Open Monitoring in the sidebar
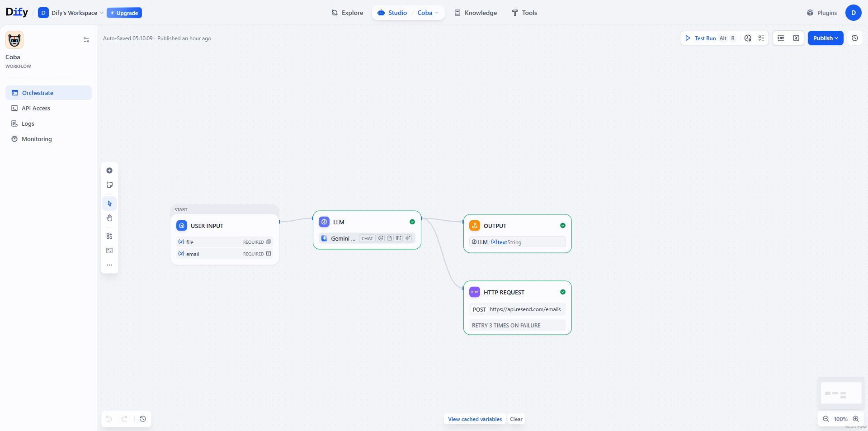The image size is (868, 431). pos(48,139)
